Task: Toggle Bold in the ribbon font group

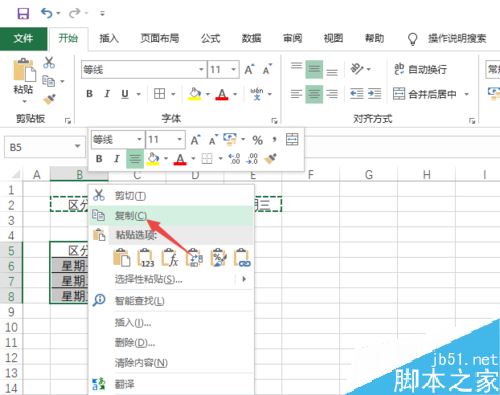Action: coord(89,94)
